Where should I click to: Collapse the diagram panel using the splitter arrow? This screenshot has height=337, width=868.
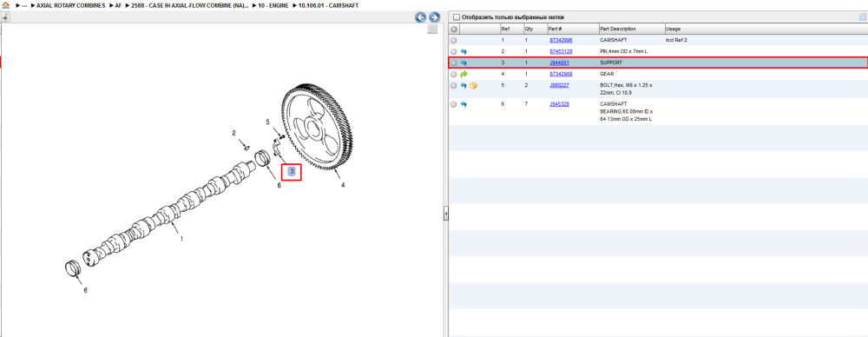point(445,214)
